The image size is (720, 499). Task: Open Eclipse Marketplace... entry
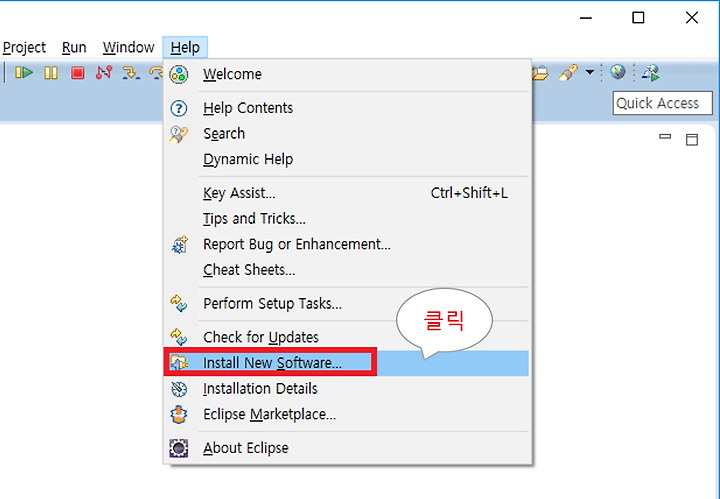347,415
